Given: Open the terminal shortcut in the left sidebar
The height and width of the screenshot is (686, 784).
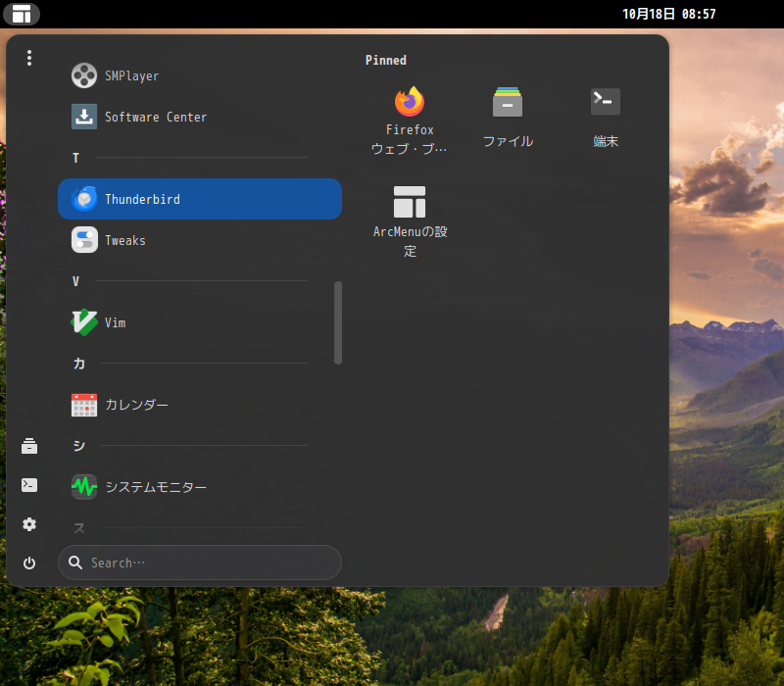Looking at the screenshot, I should coord(28,484).
